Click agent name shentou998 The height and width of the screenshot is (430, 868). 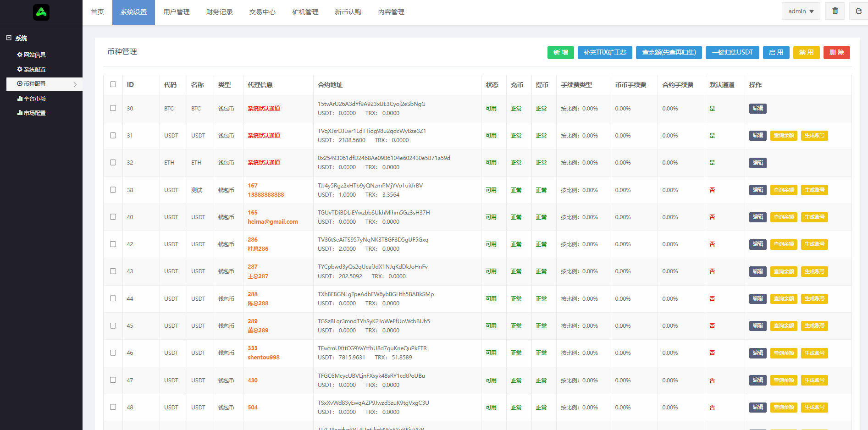pos(264,358)
